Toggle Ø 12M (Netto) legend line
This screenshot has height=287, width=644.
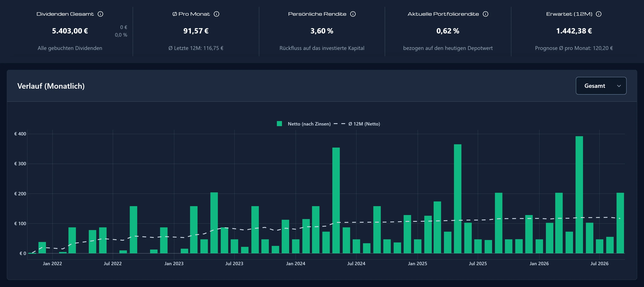(357, 124)
